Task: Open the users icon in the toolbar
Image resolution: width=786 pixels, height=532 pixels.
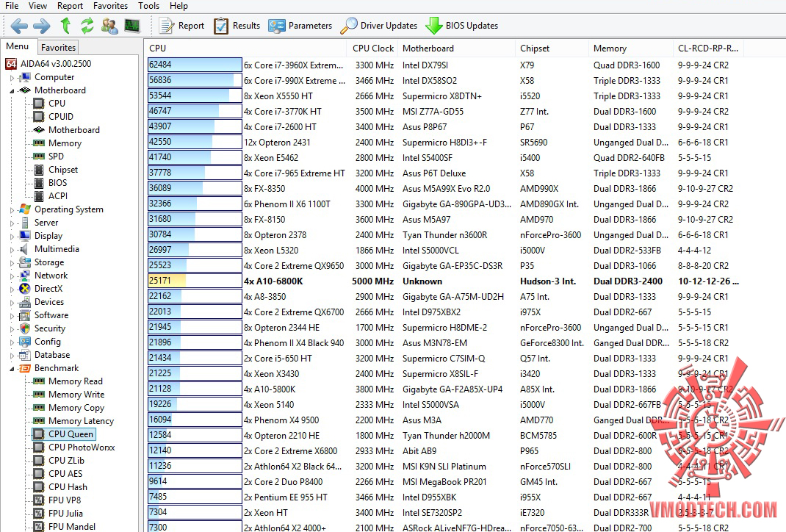Action: coord(109,26)
